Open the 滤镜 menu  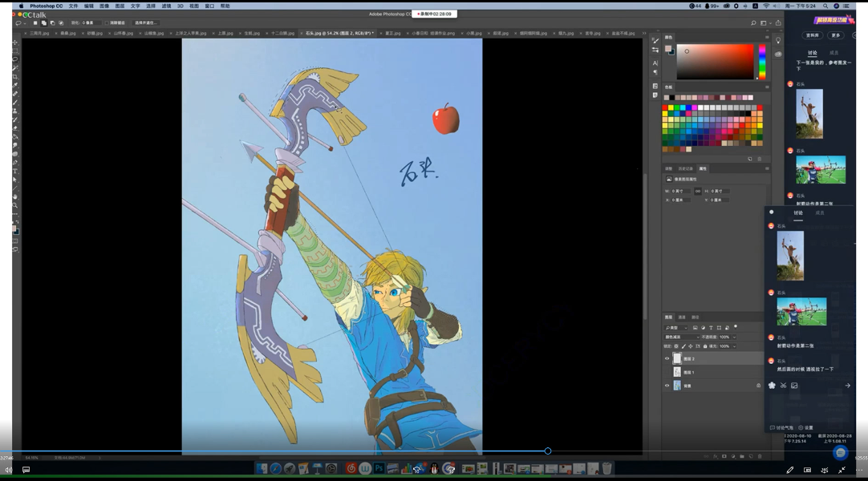coord(166,6)
